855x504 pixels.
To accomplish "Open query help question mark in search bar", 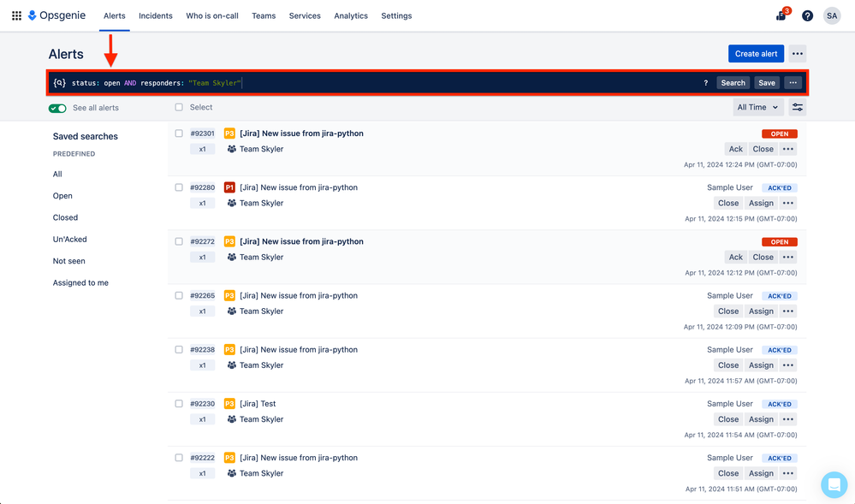I will [705, 83].
